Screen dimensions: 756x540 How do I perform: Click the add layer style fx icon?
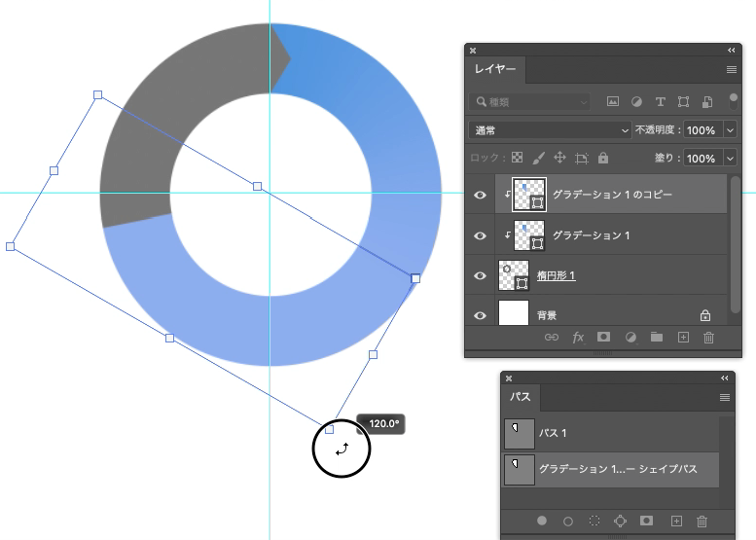click(x=578, y=337)
